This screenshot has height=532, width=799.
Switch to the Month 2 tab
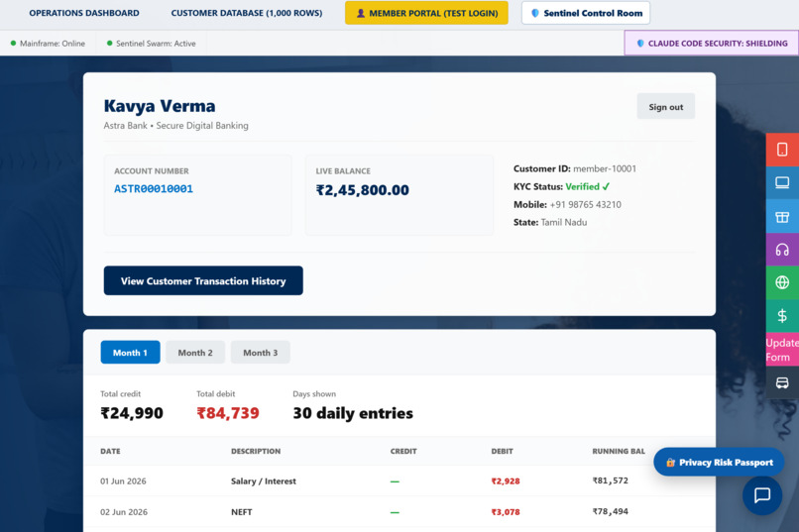(x=195, y=353)
